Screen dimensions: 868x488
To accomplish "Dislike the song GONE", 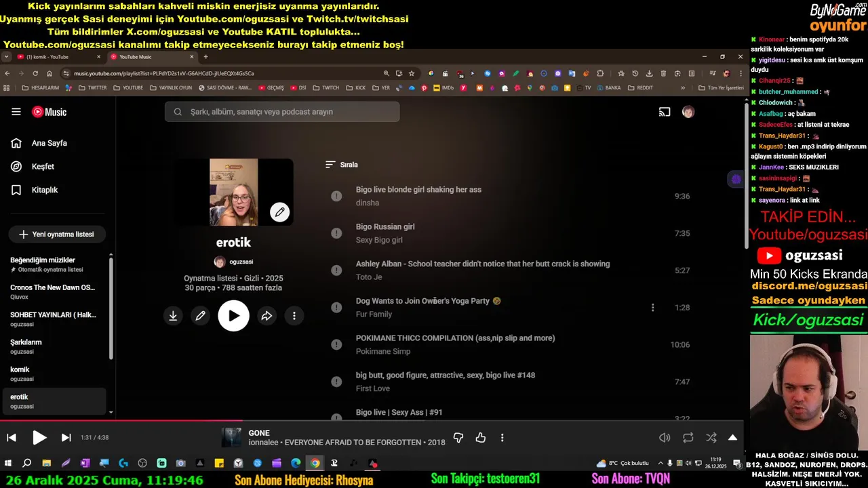I will click(458, 438).
